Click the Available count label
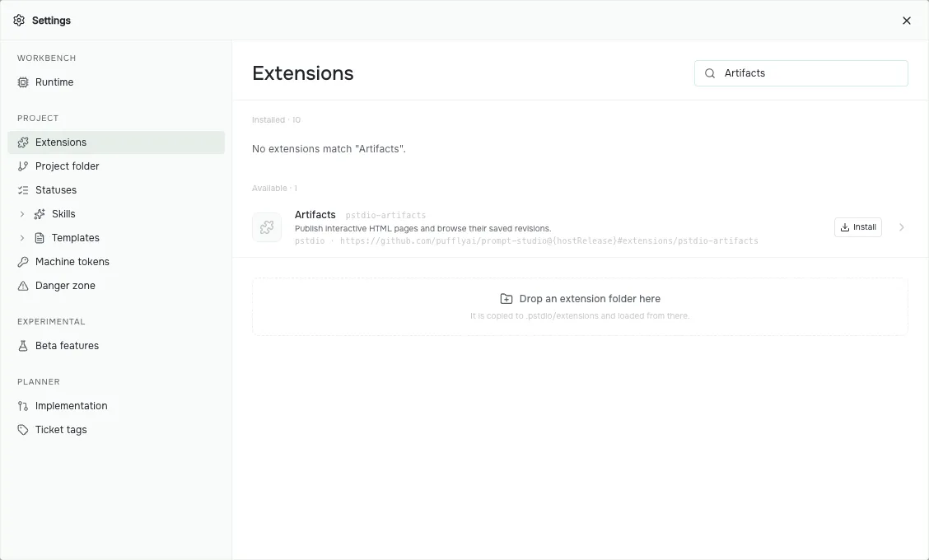929x560 pixels. coord(274,188)
